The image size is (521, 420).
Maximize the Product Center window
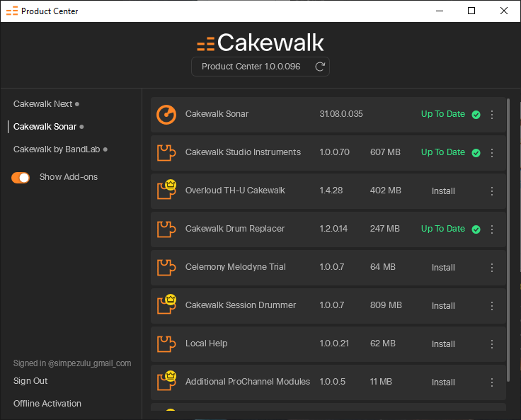pos(471,11)
